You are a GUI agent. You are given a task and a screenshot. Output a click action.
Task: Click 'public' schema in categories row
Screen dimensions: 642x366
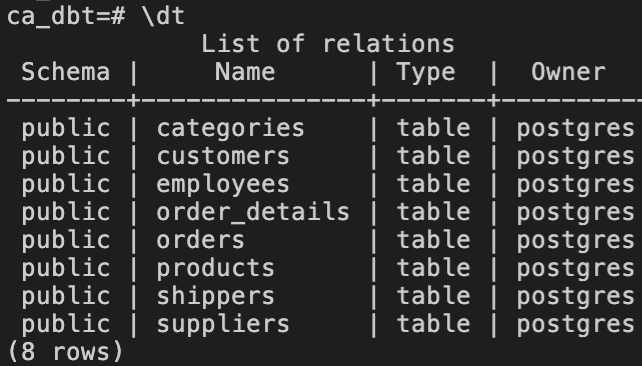[66, 129]
